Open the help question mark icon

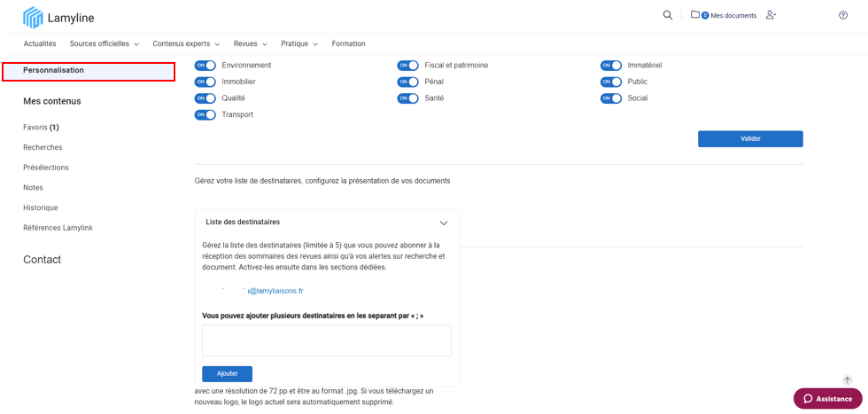coord(843,15)
